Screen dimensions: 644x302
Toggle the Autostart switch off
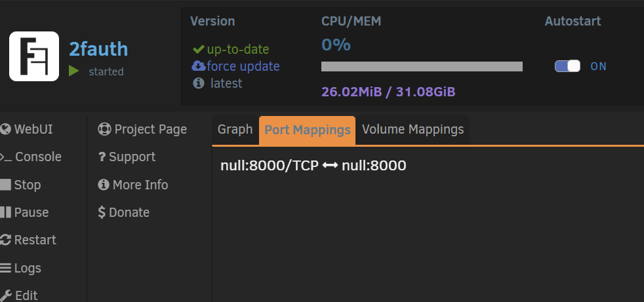[x=568, y=66]
